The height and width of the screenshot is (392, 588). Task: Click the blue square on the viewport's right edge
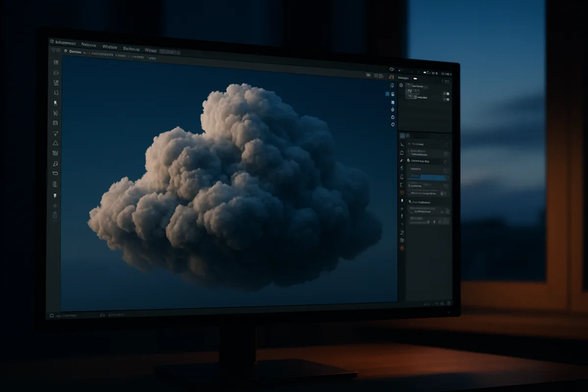click(x=387, y=94)
